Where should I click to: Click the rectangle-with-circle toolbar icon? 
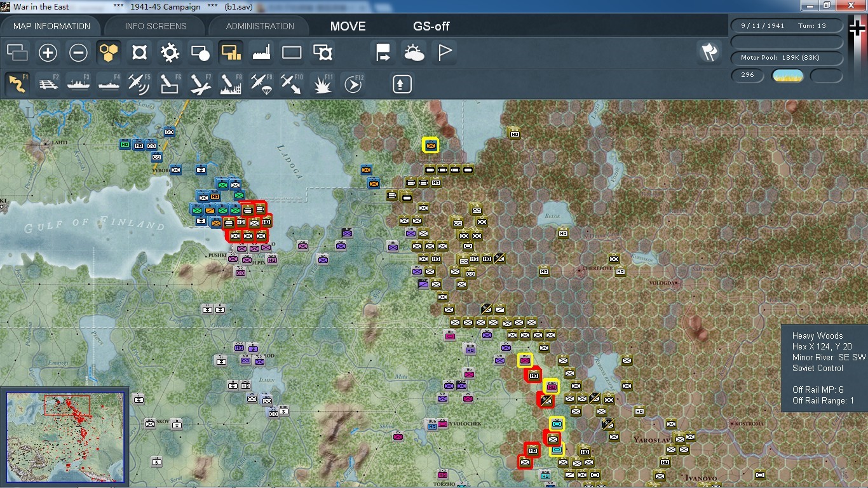click(x=200, y=53)
